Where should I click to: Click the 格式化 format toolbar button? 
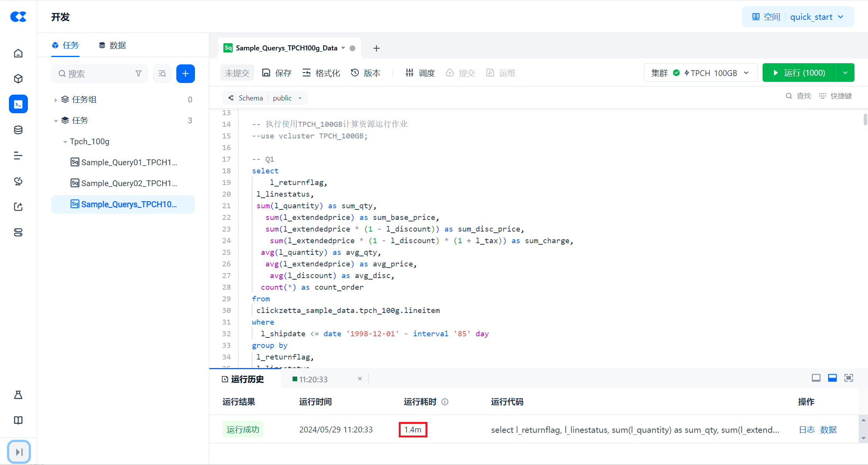pyautogui.click(x=321, y=73)
